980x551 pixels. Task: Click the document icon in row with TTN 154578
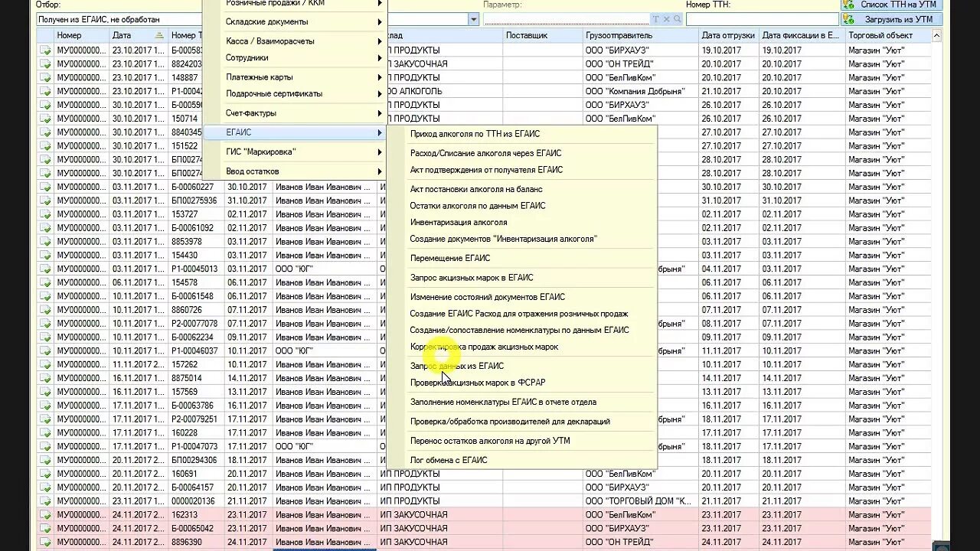point(45,283)
